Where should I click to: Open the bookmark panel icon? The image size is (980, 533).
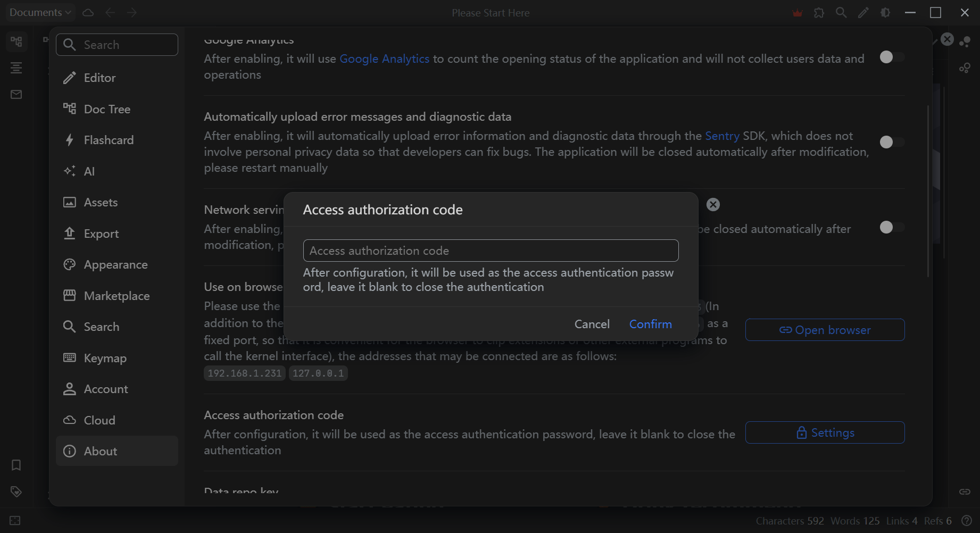(16, 465)
